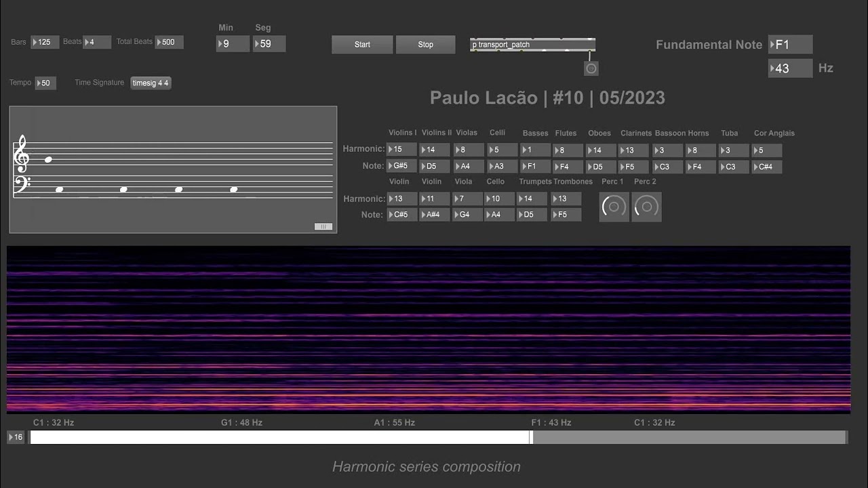Screen dimensions: 868x488
Task: Click the Tuba note box C3
Action: click(x=734, y=166)
